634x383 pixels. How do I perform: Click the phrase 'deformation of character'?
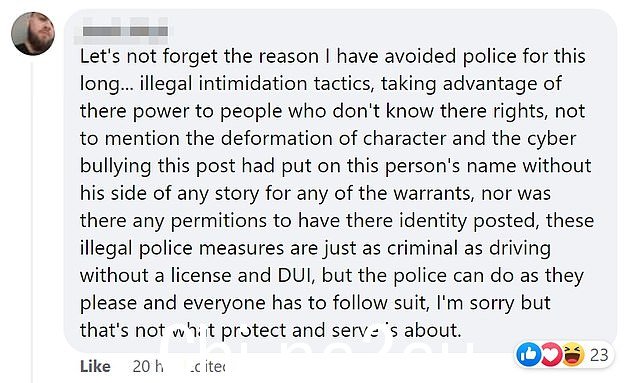click(334, 139)
